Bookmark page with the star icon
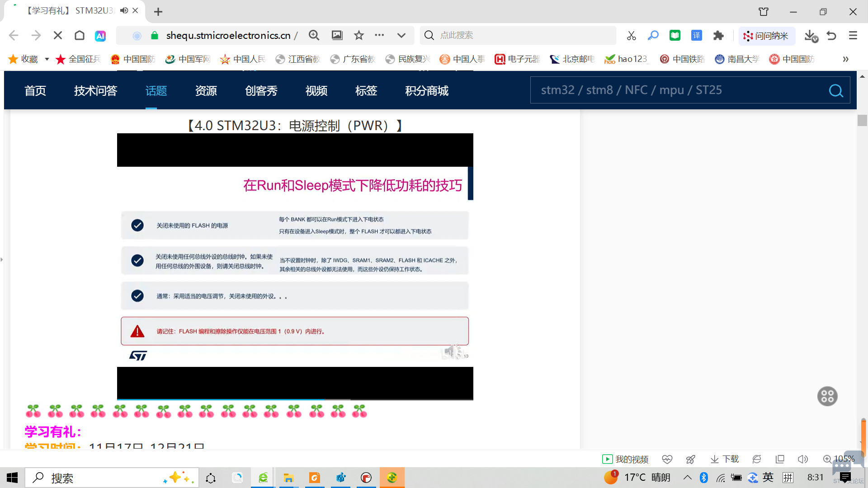This screenshot has height=488, width=868. tap(359, 35)
